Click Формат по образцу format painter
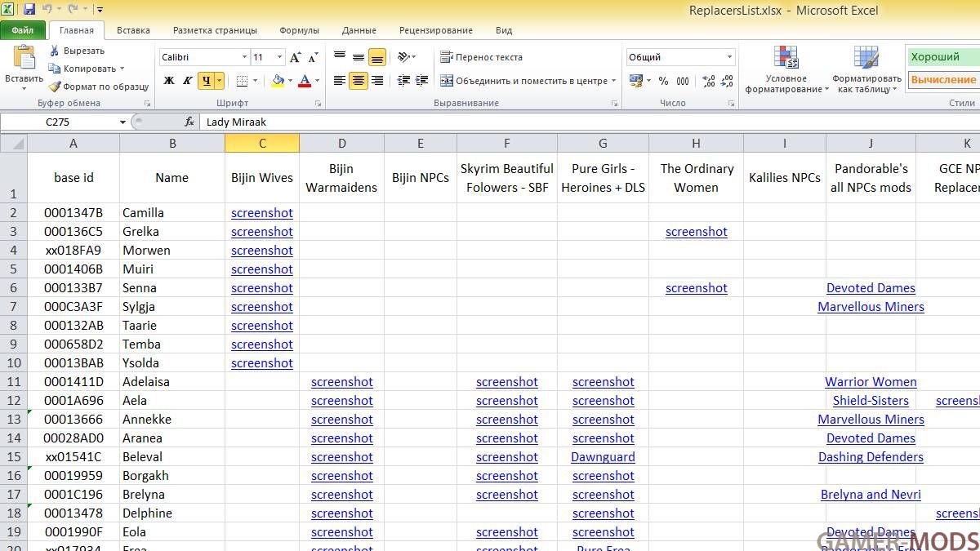This screenshot has width=980, height=551. (x=98, y=87)
